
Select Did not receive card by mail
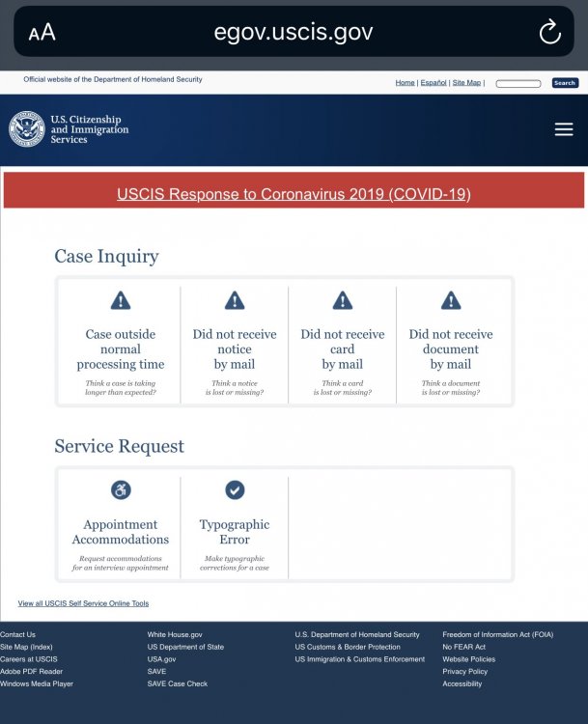343,349
